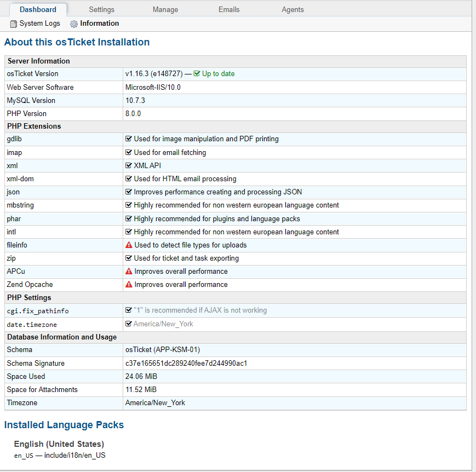
Task: Click the English (United States) language pack
Action: coord(59,444)
